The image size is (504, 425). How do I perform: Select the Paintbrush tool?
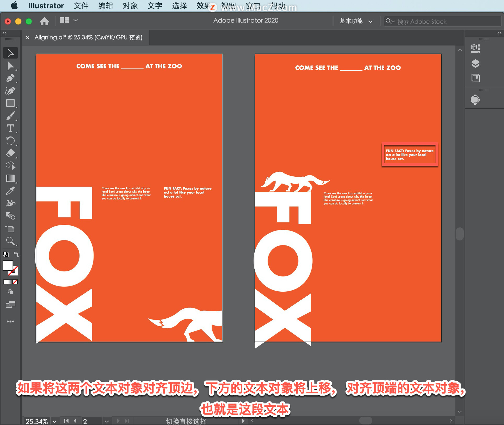point(10,116)
